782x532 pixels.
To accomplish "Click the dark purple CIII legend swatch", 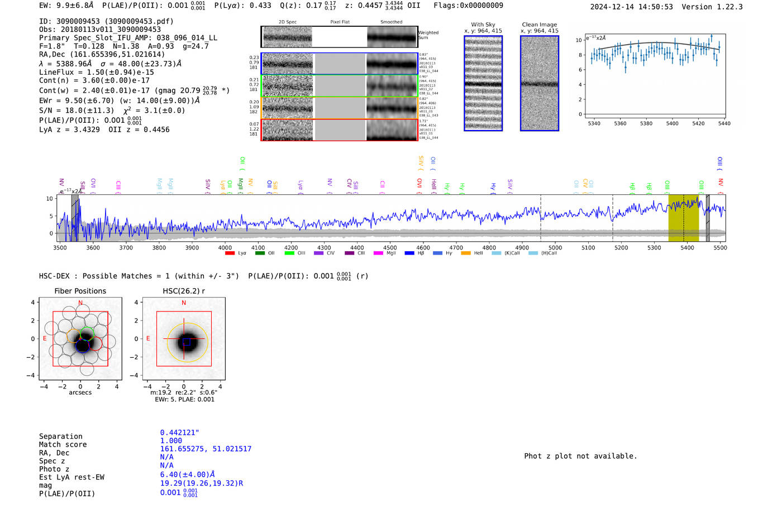I will coord(350,253).
